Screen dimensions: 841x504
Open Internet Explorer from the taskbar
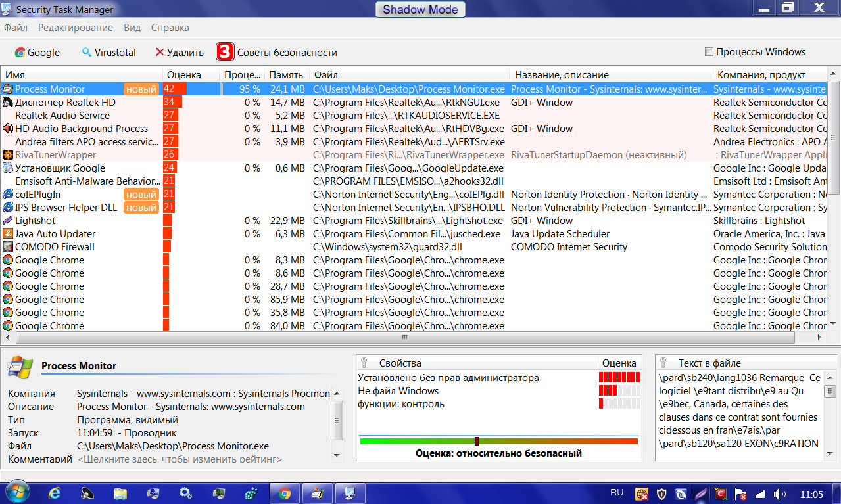tap(55, 493)
